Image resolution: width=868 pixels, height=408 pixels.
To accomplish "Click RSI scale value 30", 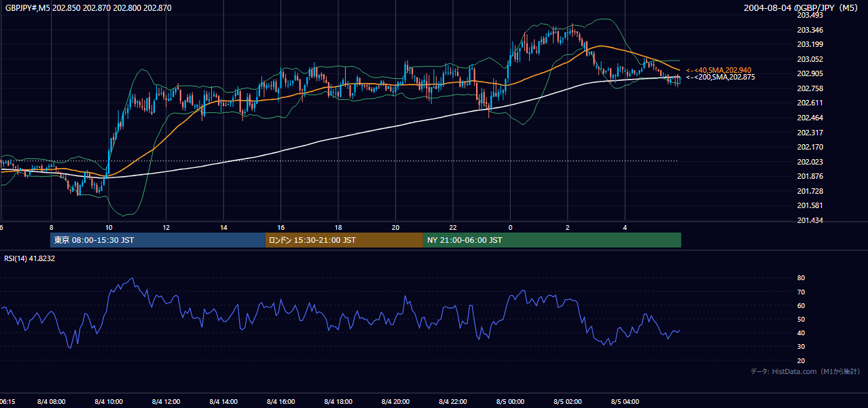I will point(801,347).
